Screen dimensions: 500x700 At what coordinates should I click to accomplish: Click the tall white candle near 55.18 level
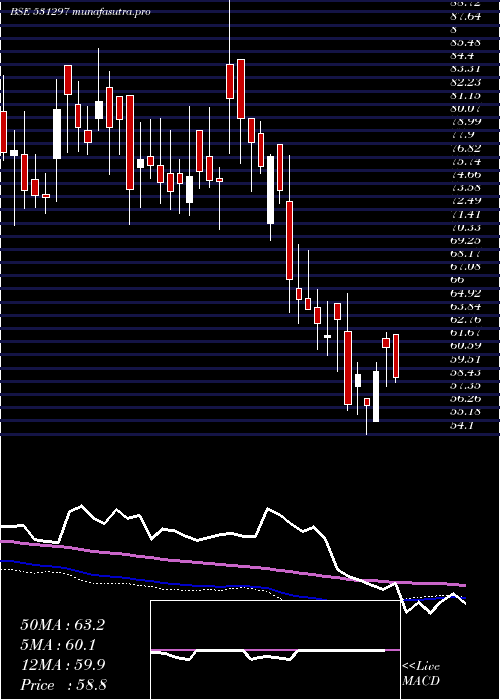[x=376, y=396]
